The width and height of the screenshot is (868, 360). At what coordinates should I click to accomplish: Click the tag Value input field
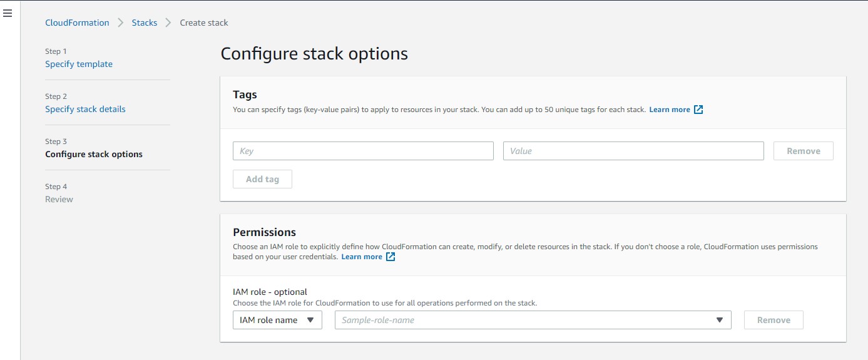(633, 151)
